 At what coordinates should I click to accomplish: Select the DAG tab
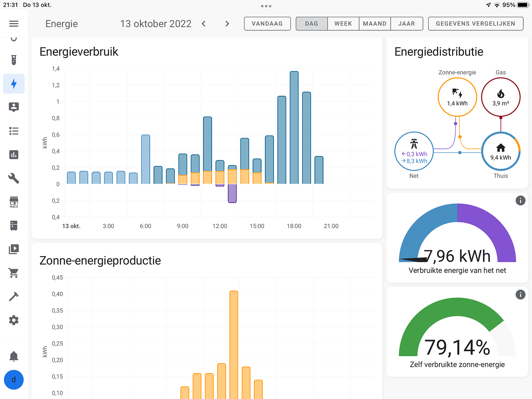tap(311, 24)
